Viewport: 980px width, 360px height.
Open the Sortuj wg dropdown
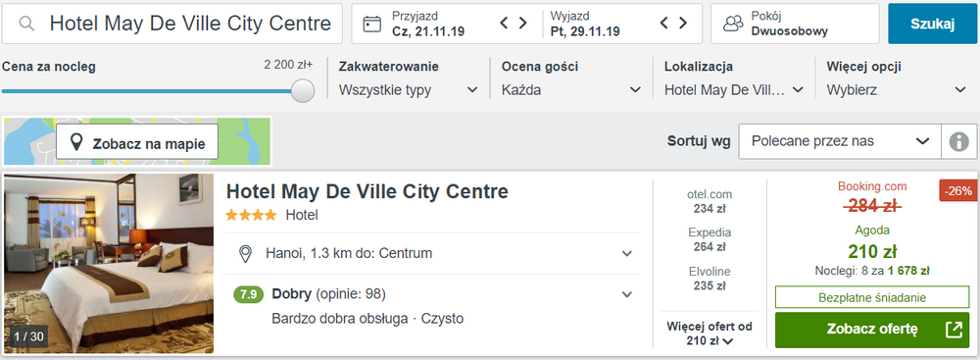click(x=840, y=141)
